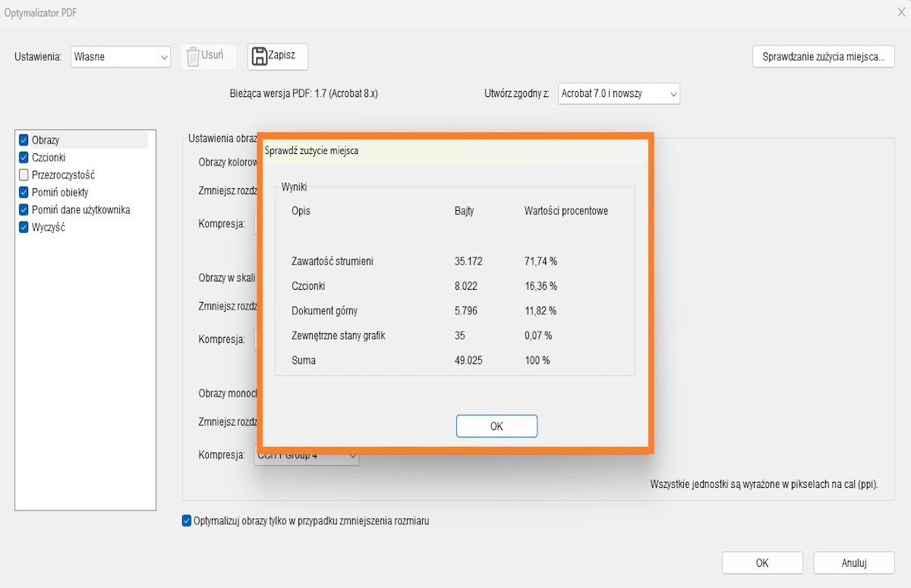This screenshot has width=911, height=588.
Task: Select the Pomiń obiekty panel entry
Action: (60, 192)
